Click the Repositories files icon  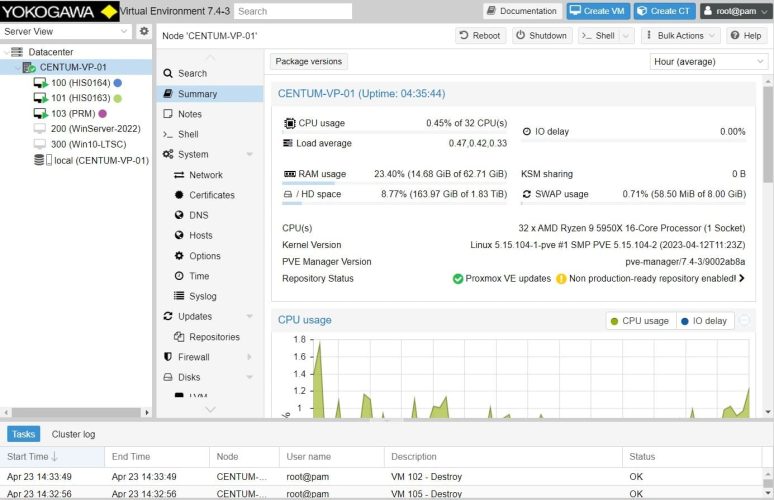[179, 337]
